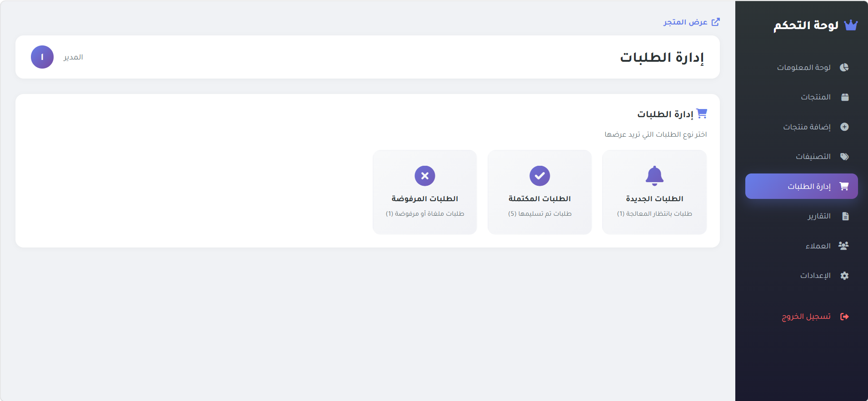Screen dimensions: 868x401
Task: Open the الطلبات المرفوضة card
Action: 425,192
